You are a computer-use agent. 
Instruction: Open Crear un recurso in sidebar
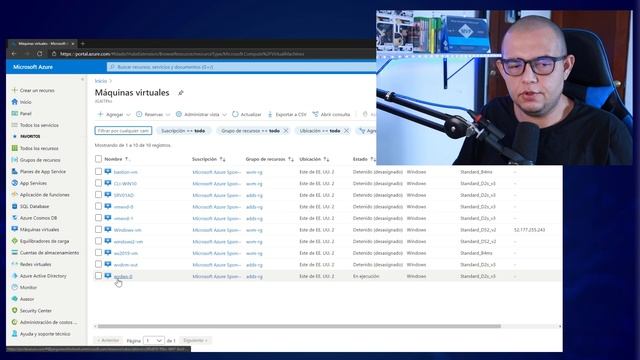(37, 90)
